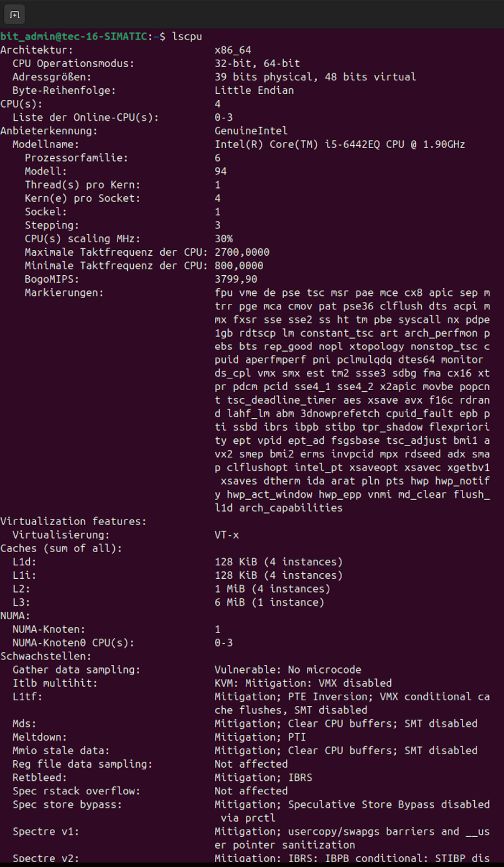Click the bit_admin@tec-16-SIMATIC prompt text
Viewport: 504px width, 867px height.
[x=75, y=36]
